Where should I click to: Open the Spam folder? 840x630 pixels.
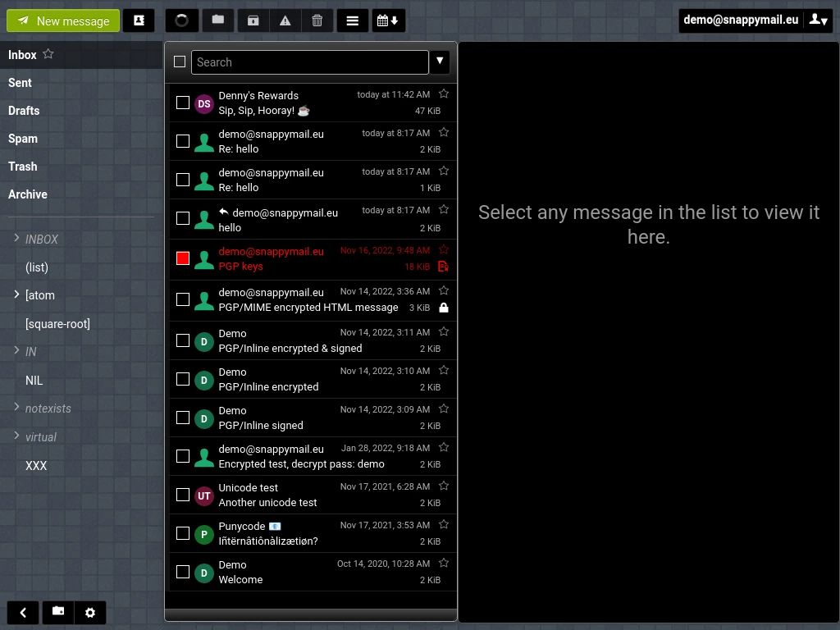pos(22,139)
